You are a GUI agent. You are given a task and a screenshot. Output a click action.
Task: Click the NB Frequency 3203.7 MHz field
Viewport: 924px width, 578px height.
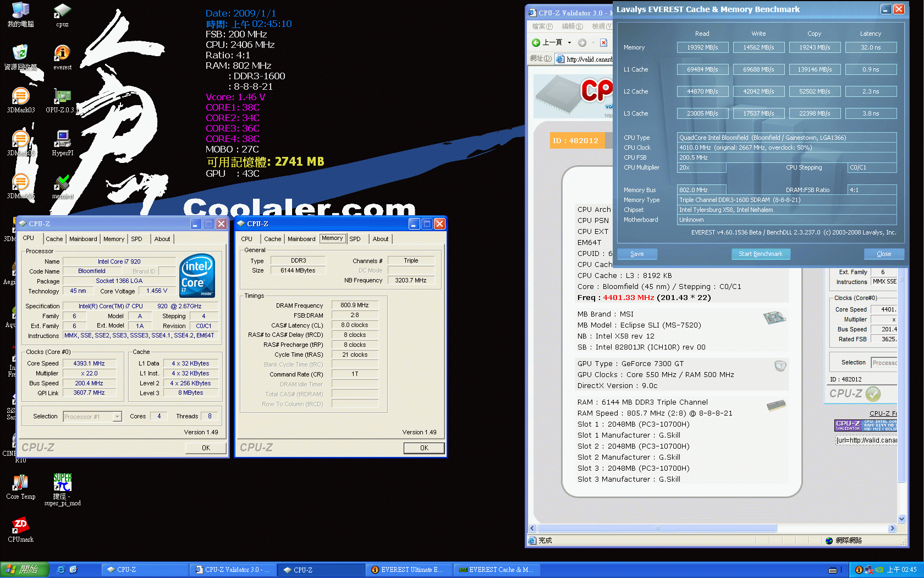(410, 280)
